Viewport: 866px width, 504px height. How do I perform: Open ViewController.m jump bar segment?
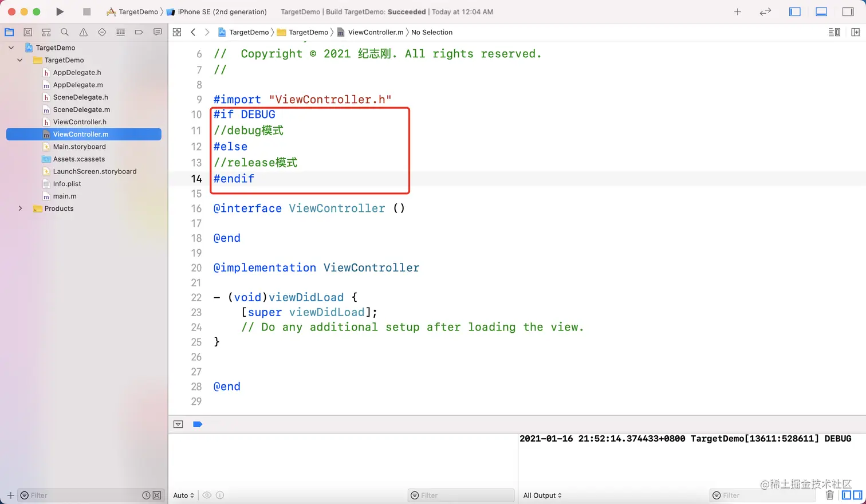(371, 32)
